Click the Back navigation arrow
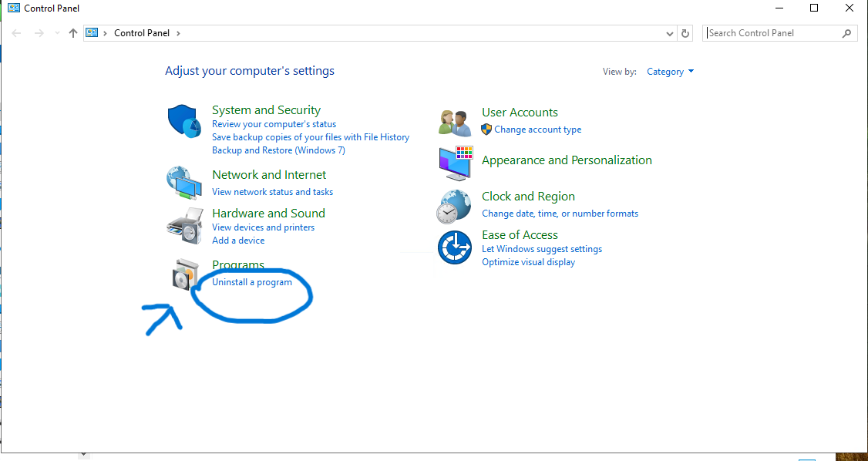Screen dimensions: 868x461 [x=17, y=33]
